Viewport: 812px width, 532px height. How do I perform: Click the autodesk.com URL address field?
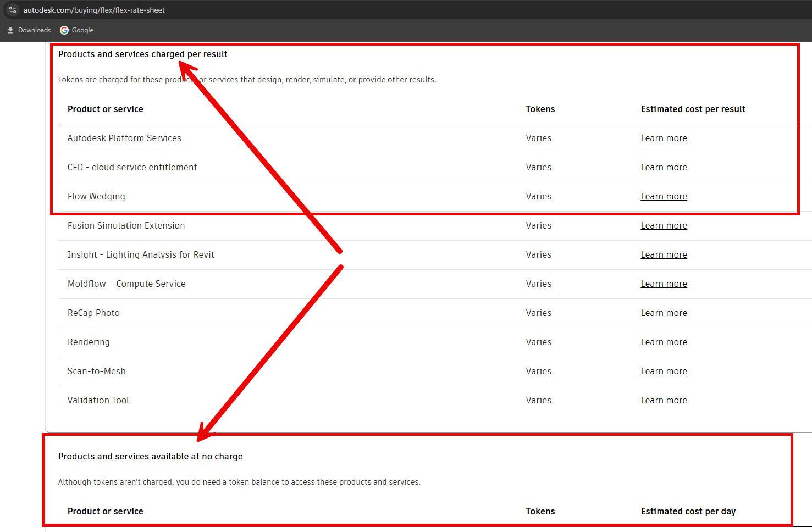[x=94, y=10]
